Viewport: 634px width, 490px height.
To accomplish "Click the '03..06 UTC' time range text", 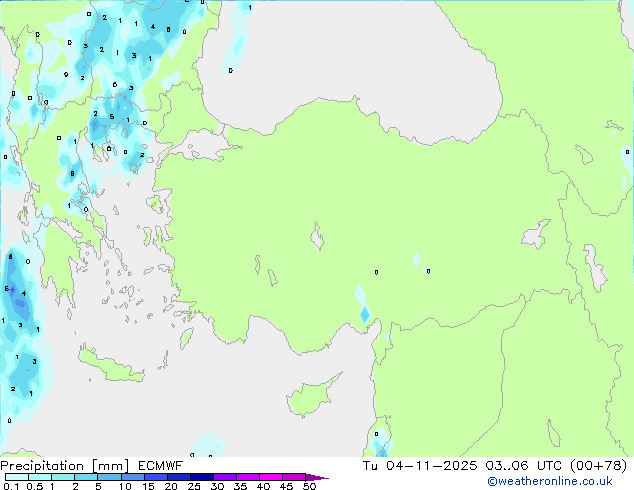I will (524, 466).
